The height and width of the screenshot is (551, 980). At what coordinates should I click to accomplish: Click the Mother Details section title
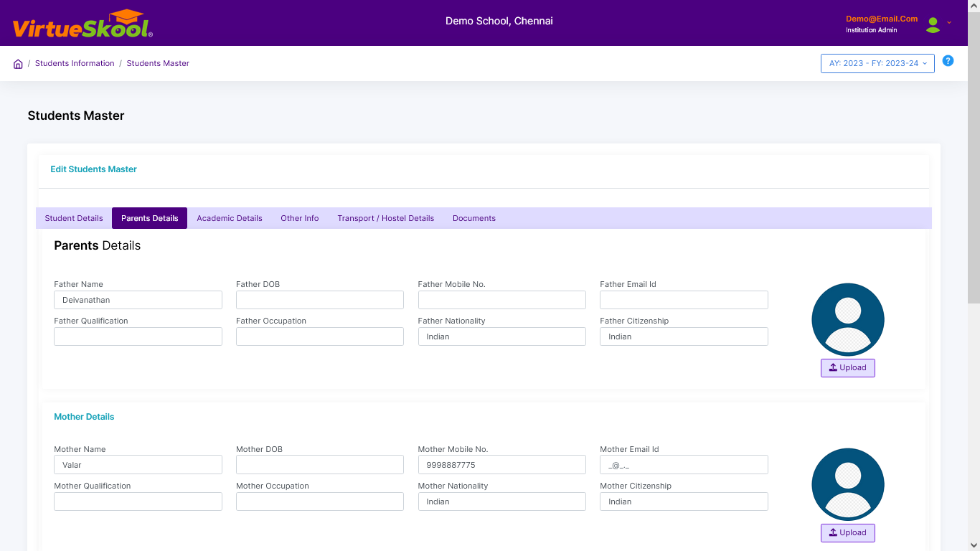(x=84, y=417)
